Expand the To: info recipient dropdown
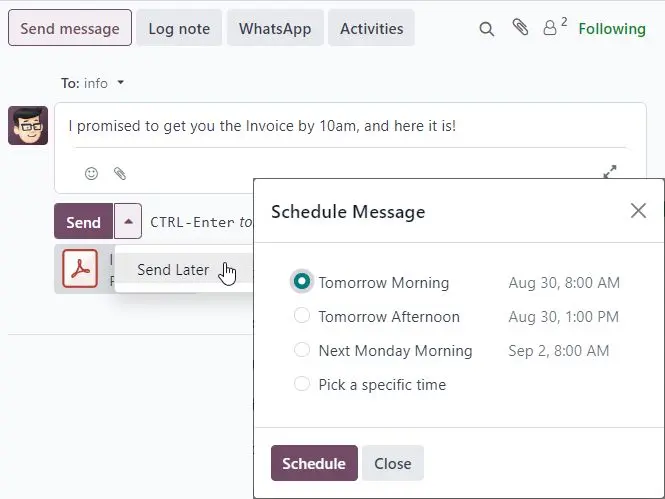The width and height of the screenshot is (665, 499). click(121, 83)
